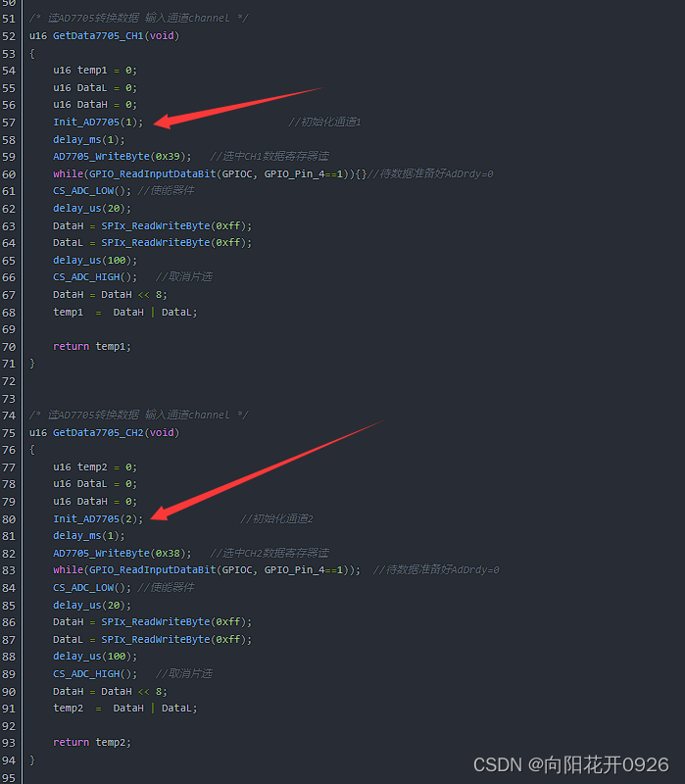Click 'DataH = DataH << 8;' on line 90
The width and height of the screenshot is (685, 784).
(110, 692)
